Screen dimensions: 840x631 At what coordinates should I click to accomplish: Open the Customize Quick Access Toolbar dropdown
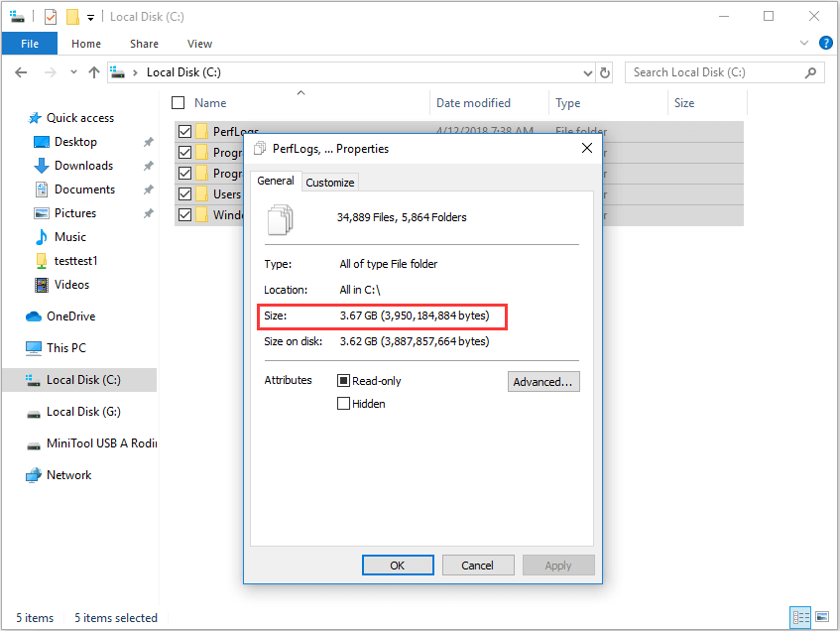91,18
